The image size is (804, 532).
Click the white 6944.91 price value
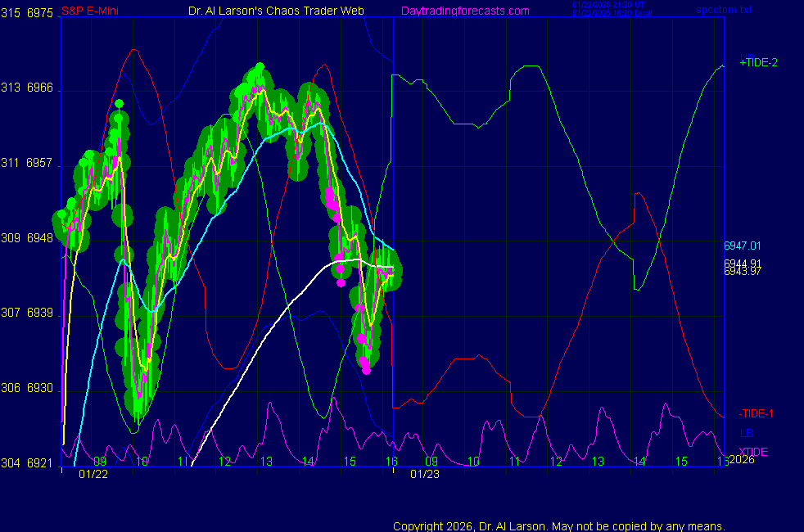click(742, 263)
